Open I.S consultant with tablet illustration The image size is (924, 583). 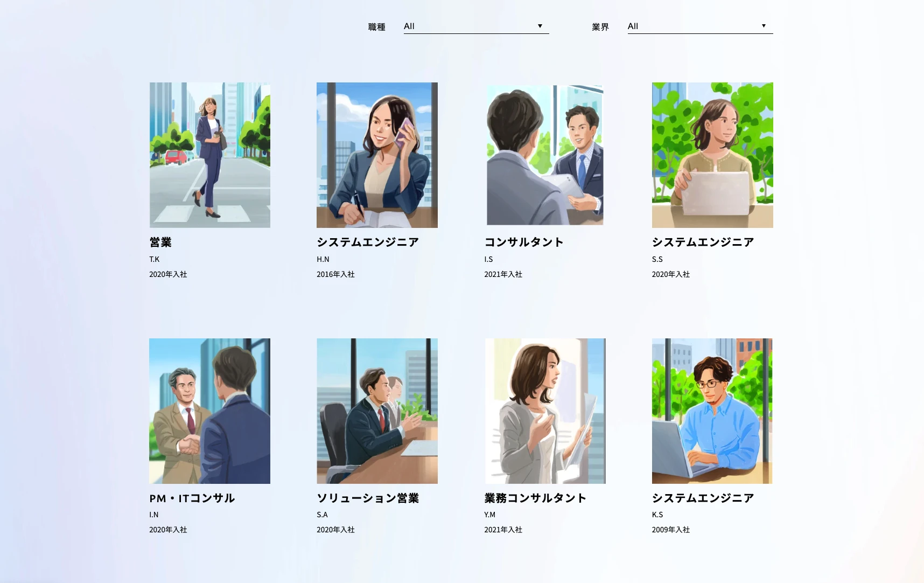click(544, 155)
